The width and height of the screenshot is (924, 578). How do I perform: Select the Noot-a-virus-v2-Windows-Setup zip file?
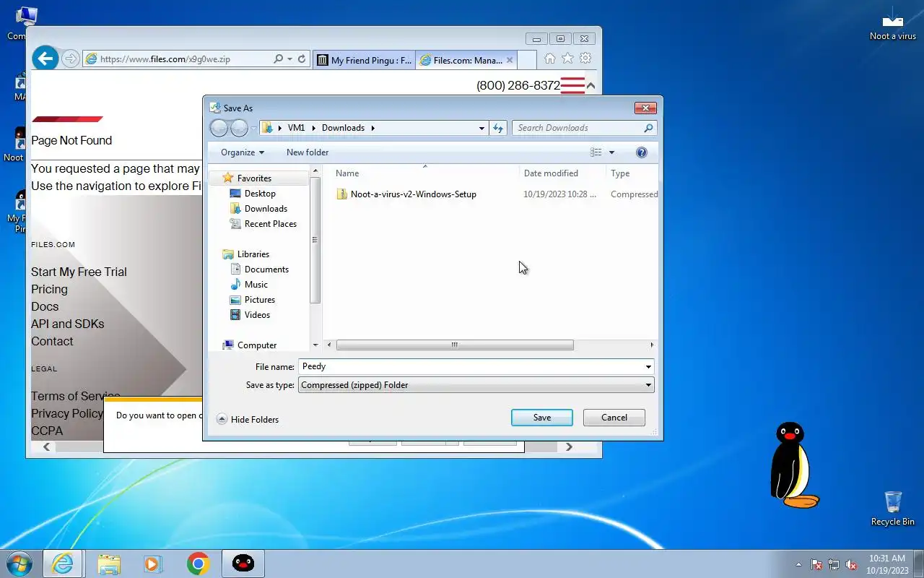click(x=413, y=194)
